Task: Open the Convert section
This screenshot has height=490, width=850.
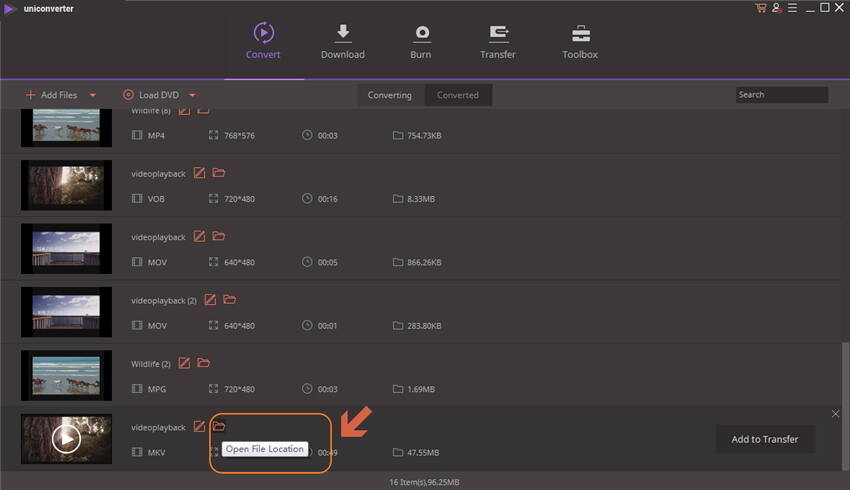Action: tap(263, 41)
